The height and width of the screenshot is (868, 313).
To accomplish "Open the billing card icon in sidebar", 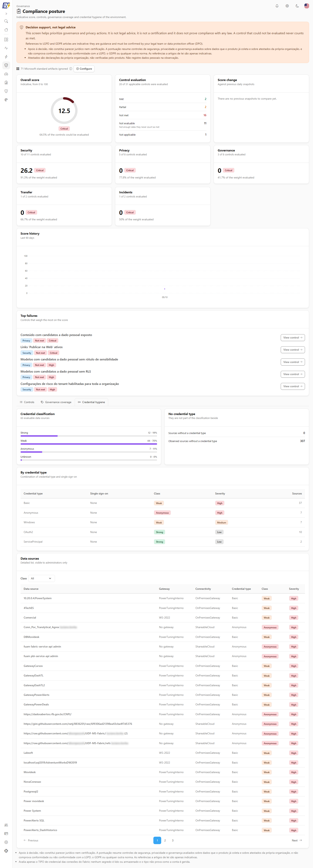I will 6,833.
